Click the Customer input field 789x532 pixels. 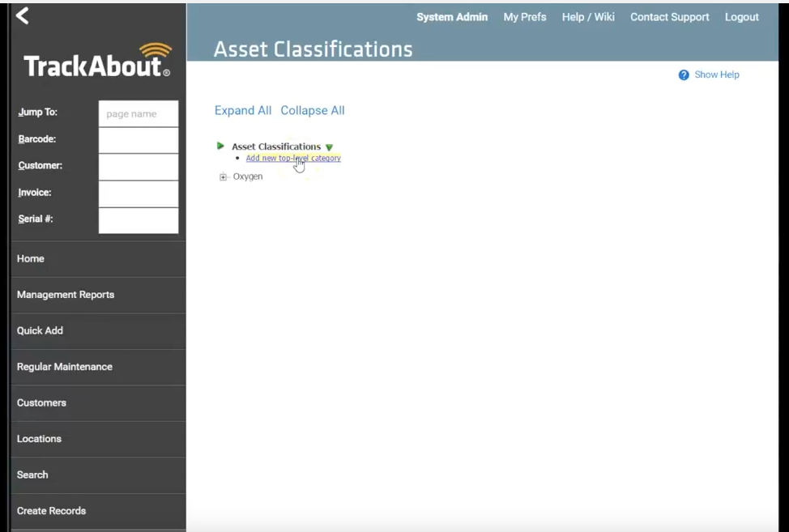(x=139, y=167)
